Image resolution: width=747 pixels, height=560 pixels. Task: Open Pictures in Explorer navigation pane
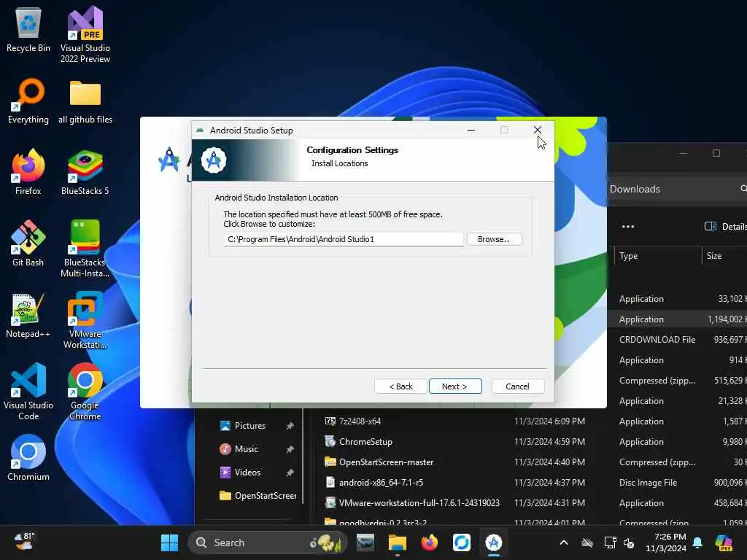pyautogui.click(x=249, y=426)
